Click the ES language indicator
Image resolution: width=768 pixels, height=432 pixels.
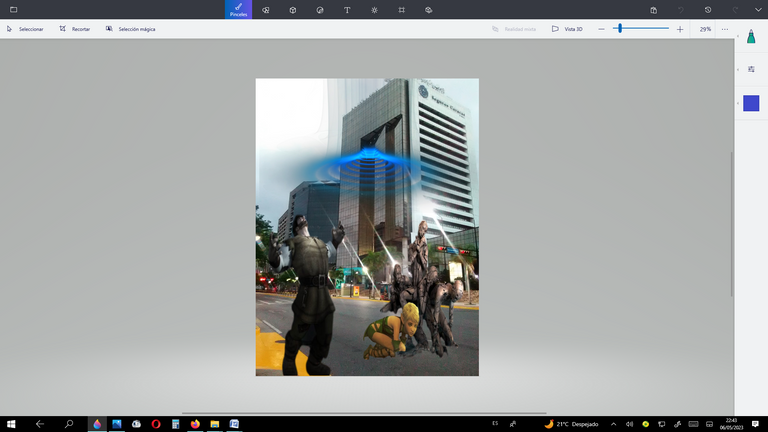495,423
